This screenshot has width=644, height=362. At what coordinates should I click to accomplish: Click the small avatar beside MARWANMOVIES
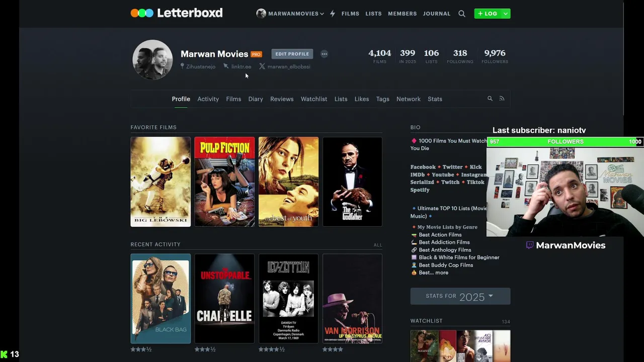click(x=261, y=14)
